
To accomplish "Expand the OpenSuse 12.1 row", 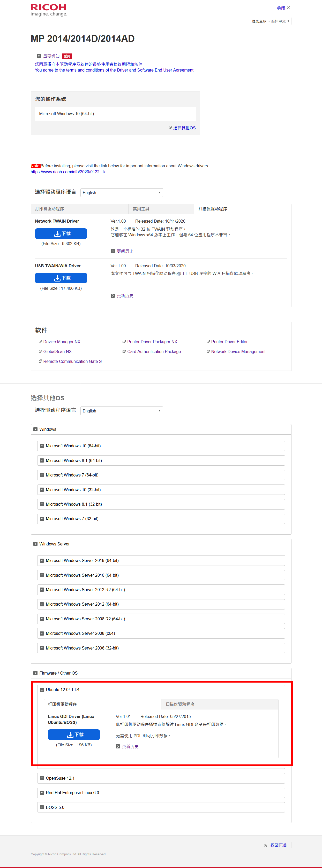I will (161, 778).
